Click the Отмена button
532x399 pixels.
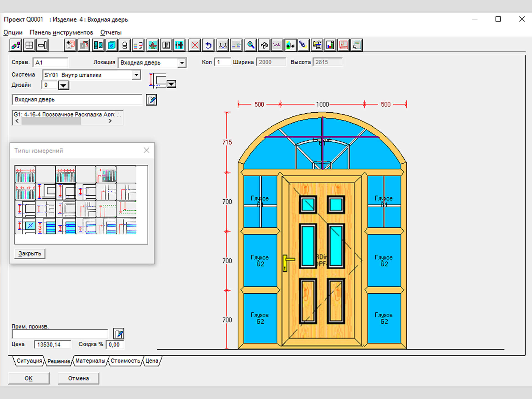78,378
